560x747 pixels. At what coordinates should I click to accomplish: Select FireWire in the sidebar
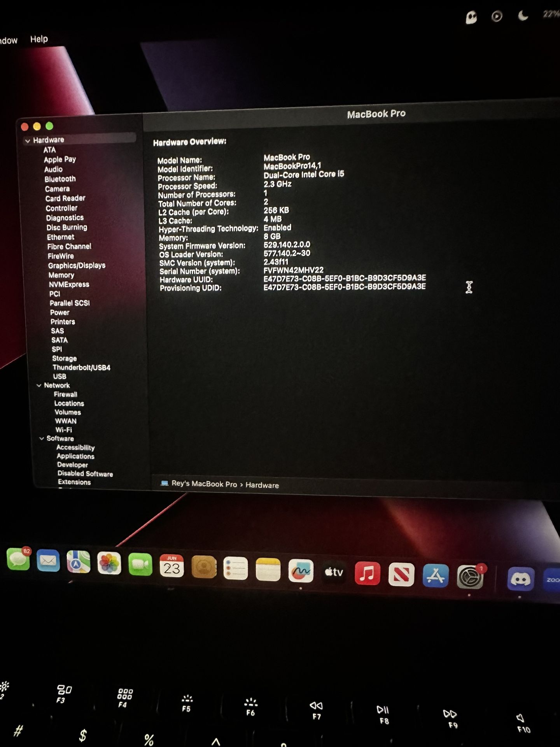coord(61,256)
